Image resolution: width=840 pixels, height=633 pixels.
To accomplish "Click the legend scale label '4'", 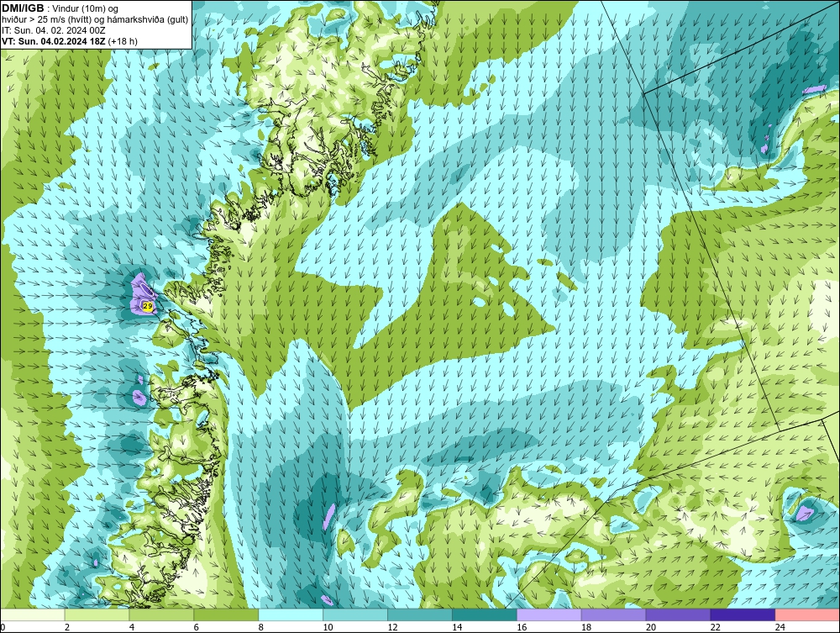I will [132, 627].
